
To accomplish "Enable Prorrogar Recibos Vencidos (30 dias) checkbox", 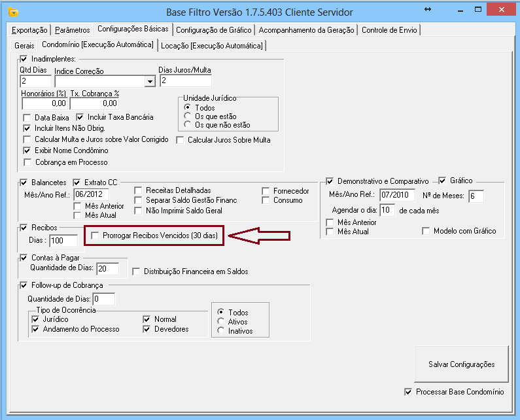I will pyautogui.click(x=96, y=235).
